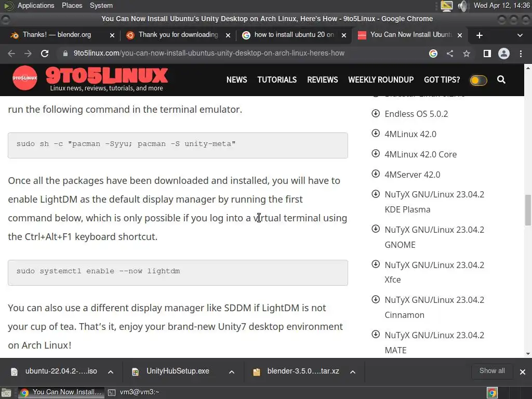The image size is (532, 399).
Task: Expand options for the blender tar.xz download
Action: [353, 372]
